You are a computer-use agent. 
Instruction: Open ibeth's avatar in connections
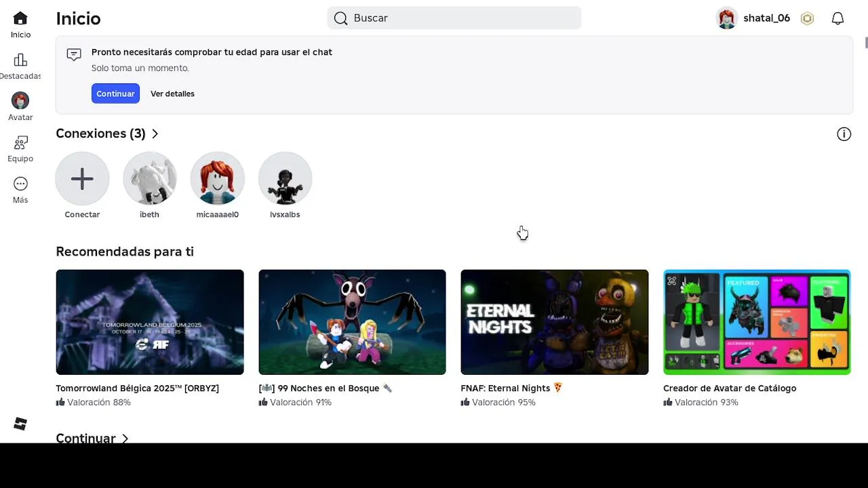click(x=150, y=179)
